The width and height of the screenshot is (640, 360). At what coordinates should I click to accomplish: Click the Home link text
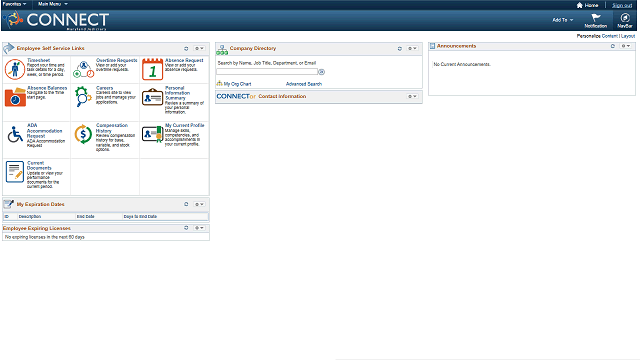click(591, 5)
